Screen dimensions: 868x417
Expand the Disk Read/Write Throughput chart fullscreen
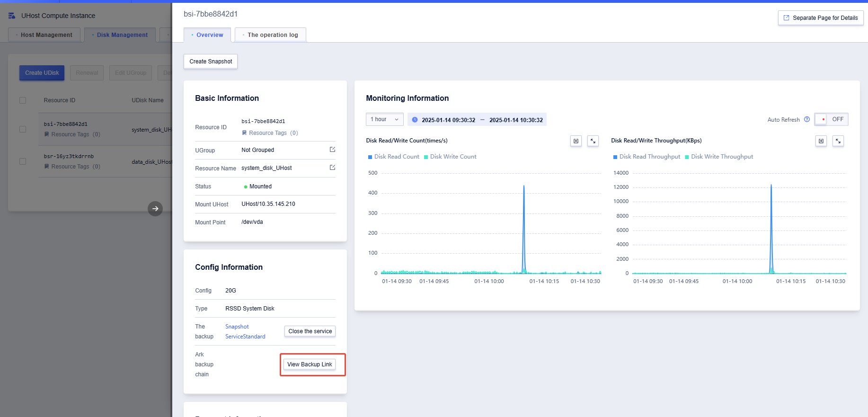838,141
